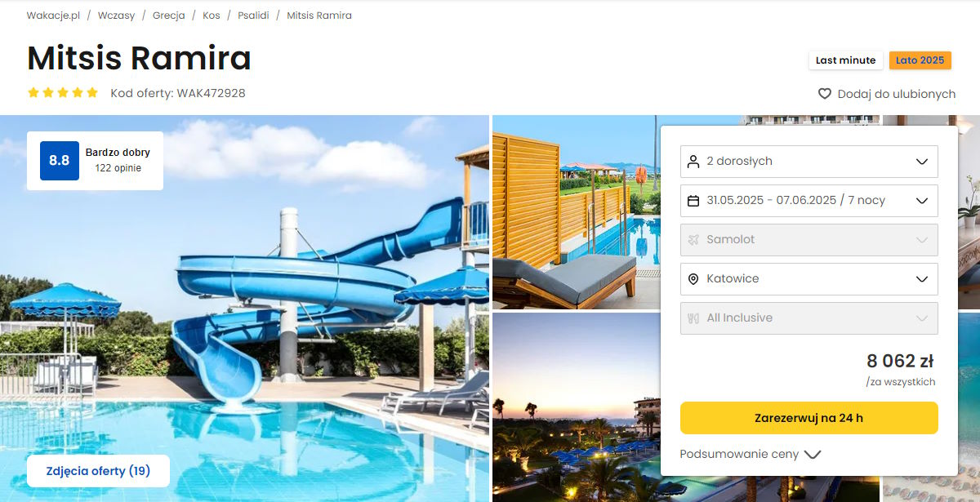
Task: Click the cutlery icon by All Inclusive
Action: tap(693, 318)
